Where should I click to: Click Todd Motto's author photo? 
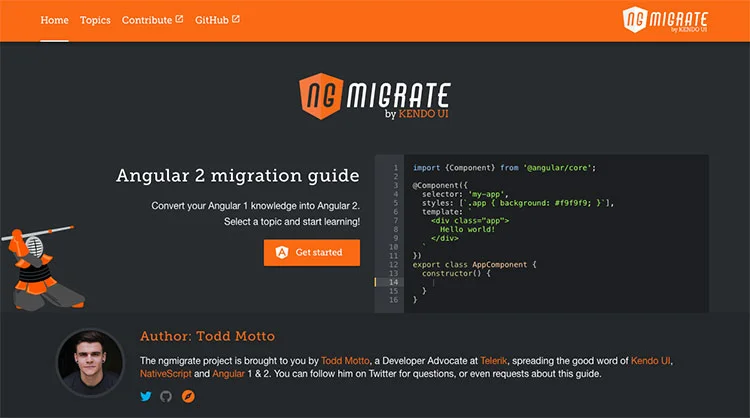[x=90, y=363]
